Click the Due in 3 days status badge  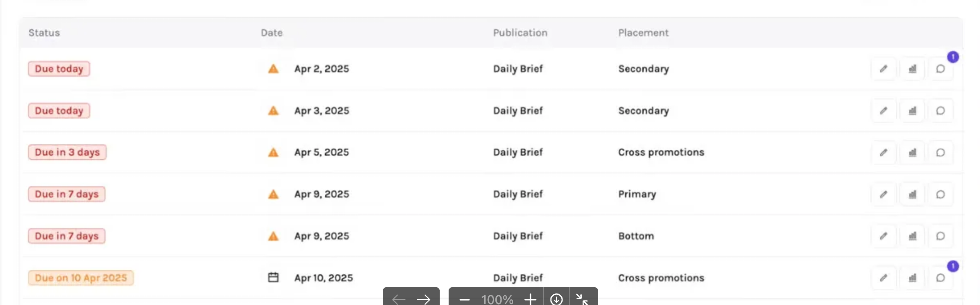coord(67,152)
